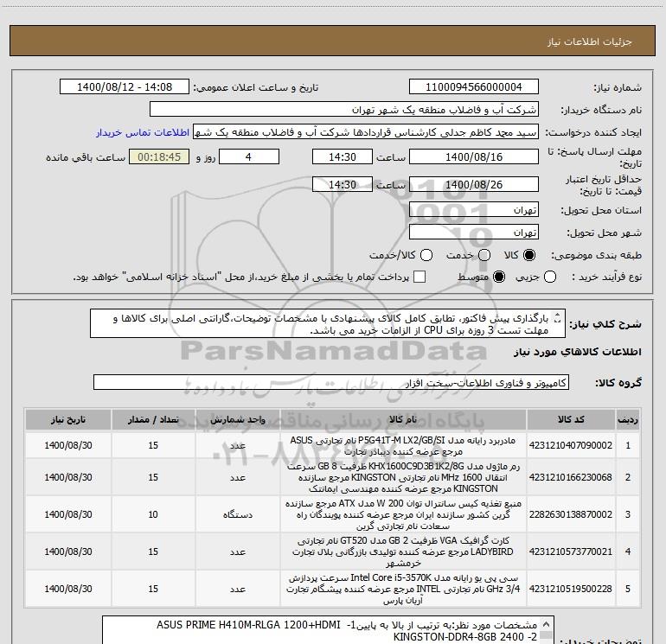This screenshot has width=666, height=644.
Task: Click the quantity 10 in power supply row
Action: (153, 514)
